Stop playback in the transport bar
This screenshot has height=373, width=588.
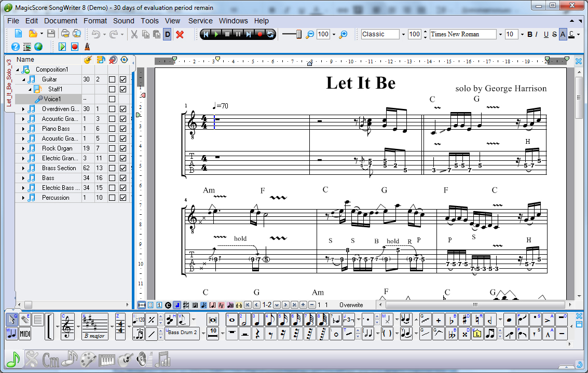click(x=227, y=34)
